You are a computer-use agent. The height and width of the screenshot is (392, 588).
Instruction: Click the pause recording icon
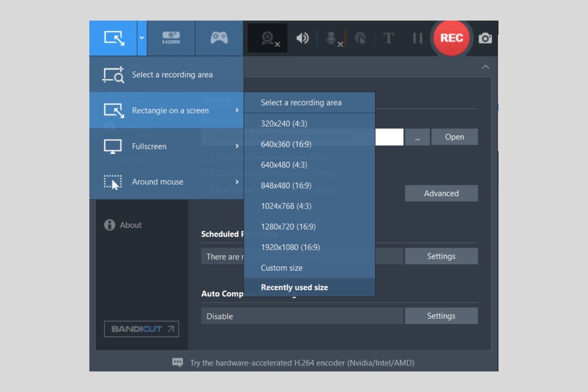(417, 38)
